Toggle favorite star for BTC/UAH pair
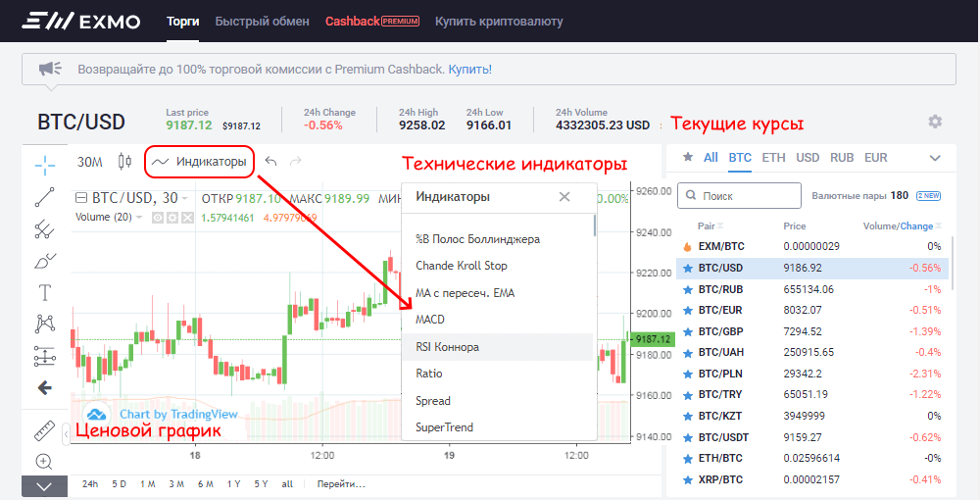 [688, 353]
